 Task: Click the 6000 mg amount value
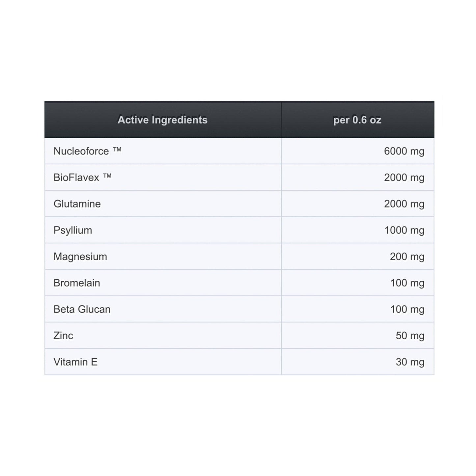tap(404, 151)
